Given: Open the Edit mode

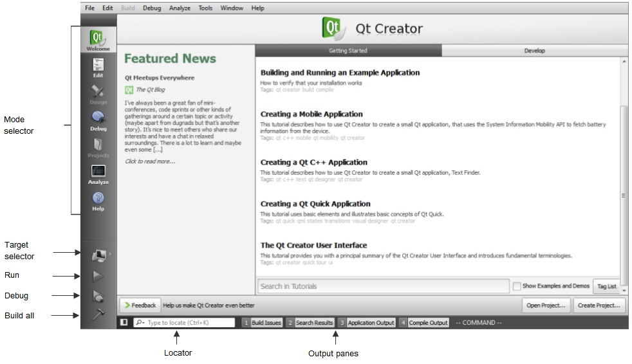Looking at the screenshot, I should [x=98, y=68].
